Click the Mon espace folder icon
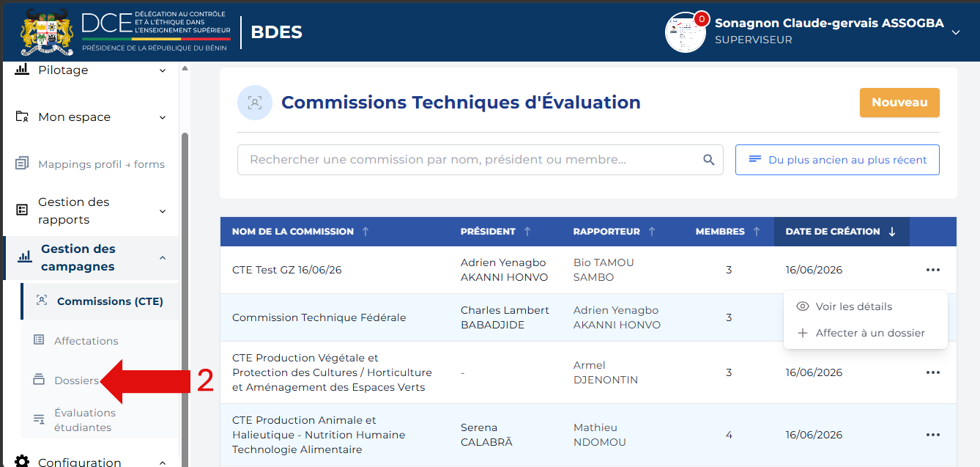 click(23, 117)
